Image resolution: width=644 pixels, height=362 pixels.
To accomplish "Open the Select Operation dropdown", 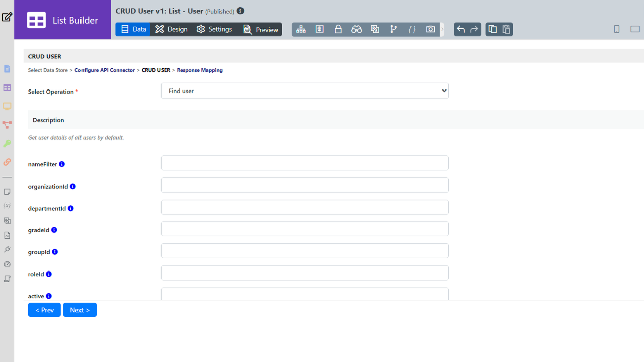I will tap(304, 91).
